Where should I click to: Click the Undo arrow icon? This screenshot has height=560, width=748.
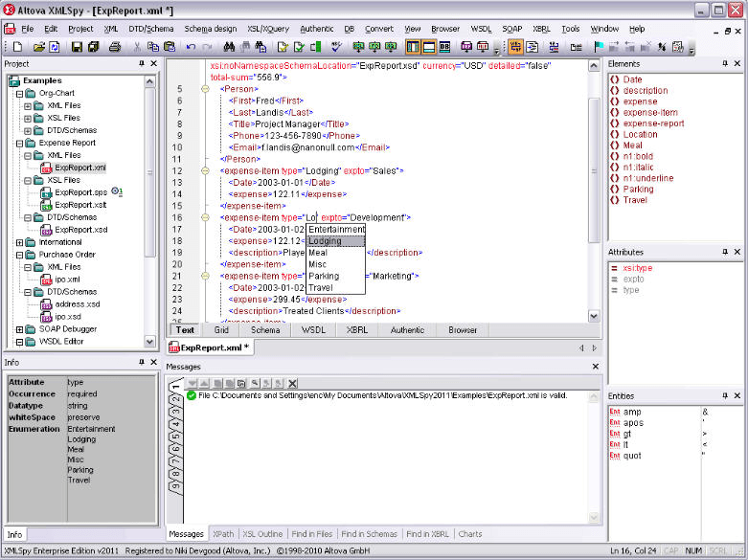tap(191, 47)
